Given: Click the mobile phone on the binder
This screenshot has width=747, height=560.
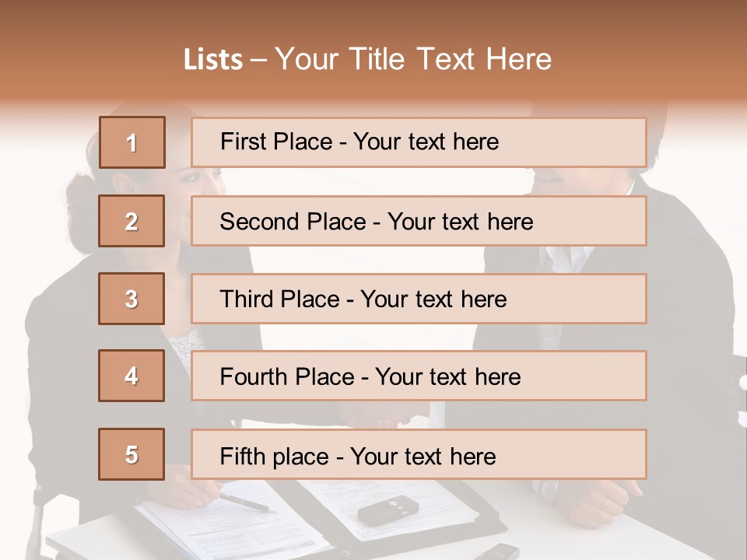Looking at the screenshot, I should [x=388, y=510].
